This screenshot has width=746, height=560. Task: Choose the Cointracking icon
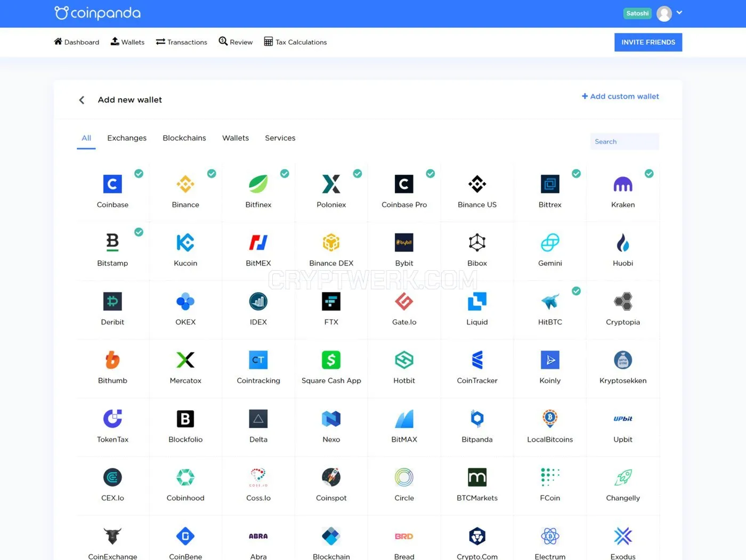click(x=258, y=360)
